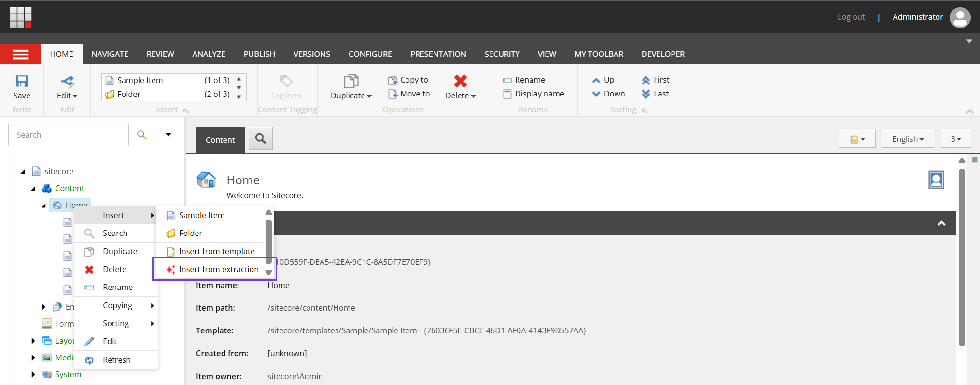Collapse the sitecore root tree node
The height and width of the screenshot is (385, 980).
click(23, 172)
